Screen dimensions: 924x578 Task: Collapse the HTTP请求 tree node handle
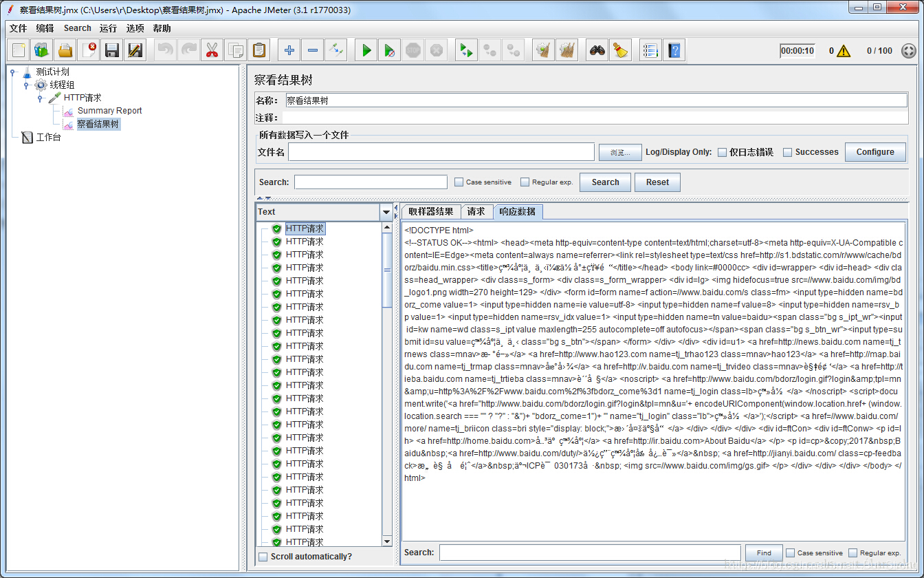[x=40, y=98]
